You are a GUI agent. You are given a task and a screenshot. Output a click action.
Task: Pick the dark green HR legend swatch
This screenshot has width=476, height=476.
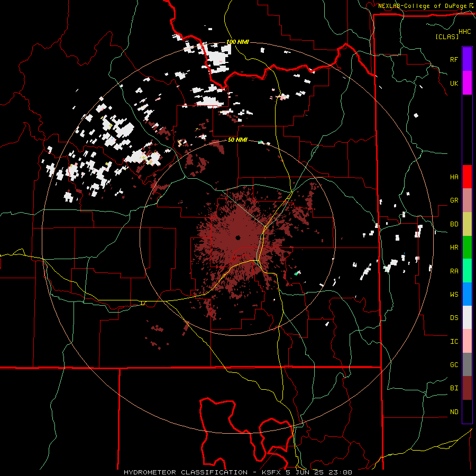click(x=467, y=248)
